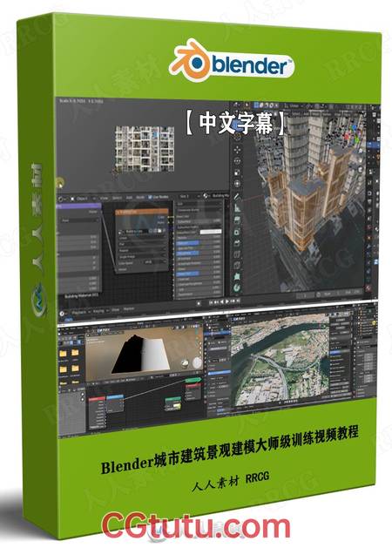The width and height of the screenshot is (392, 548).
Task: Open the Marker menu in timeline
Action: pos(129,309)
